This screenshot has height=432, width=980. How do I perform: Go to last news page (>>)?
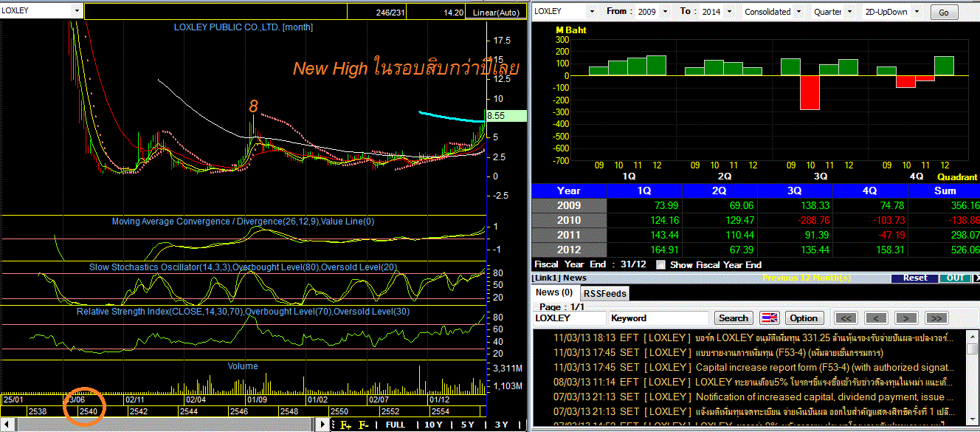pyautogui.click(x=936, y=318)
